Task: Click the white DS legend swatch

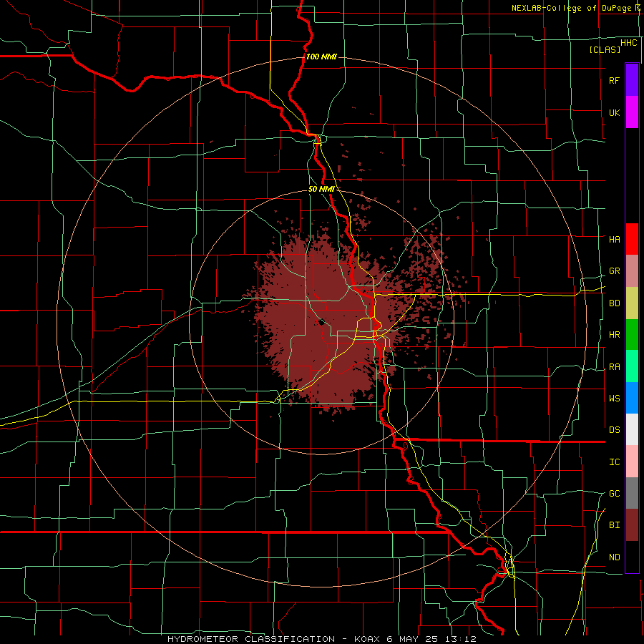Action: 632,429
